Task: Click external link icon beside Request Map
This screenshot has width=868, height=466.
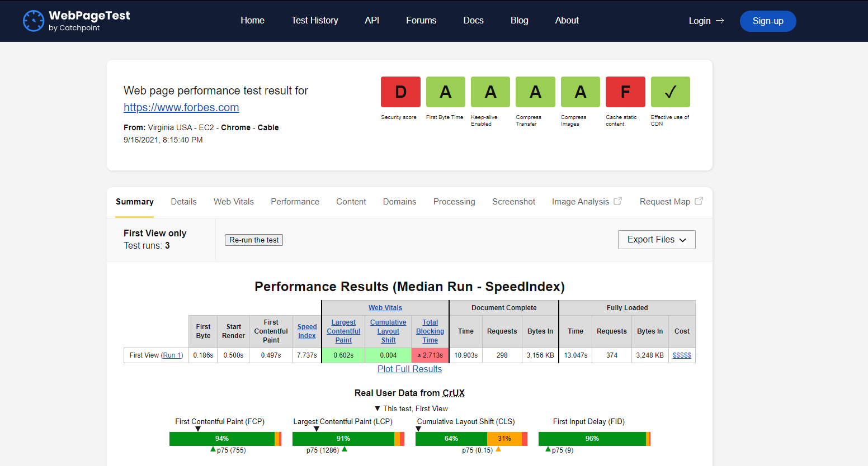Action: tap(699, 201)
